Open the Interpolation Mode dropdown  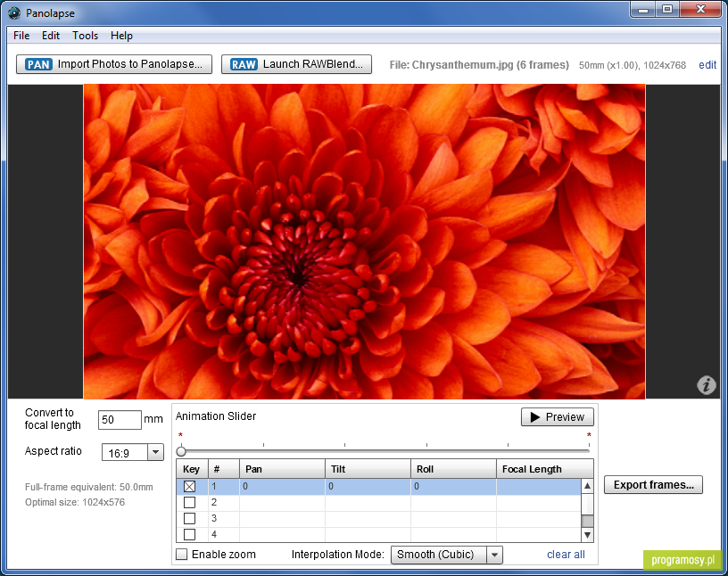447,555
